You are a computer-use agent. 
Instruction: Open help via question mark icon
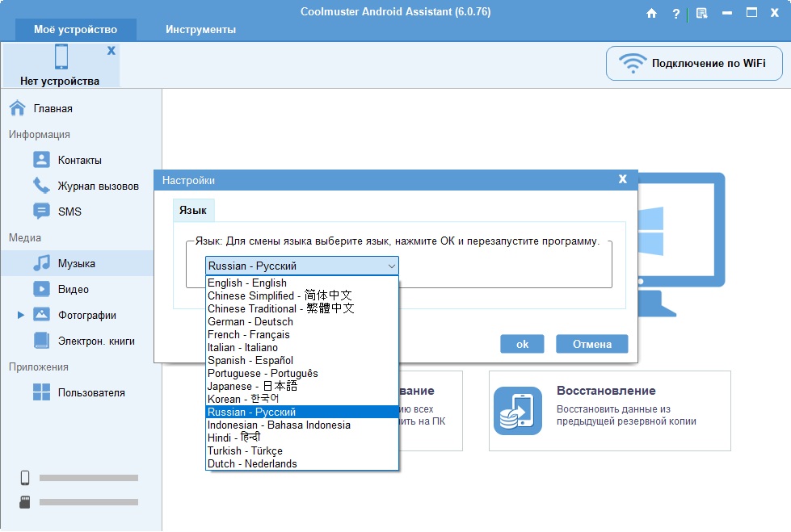point(676,13)
